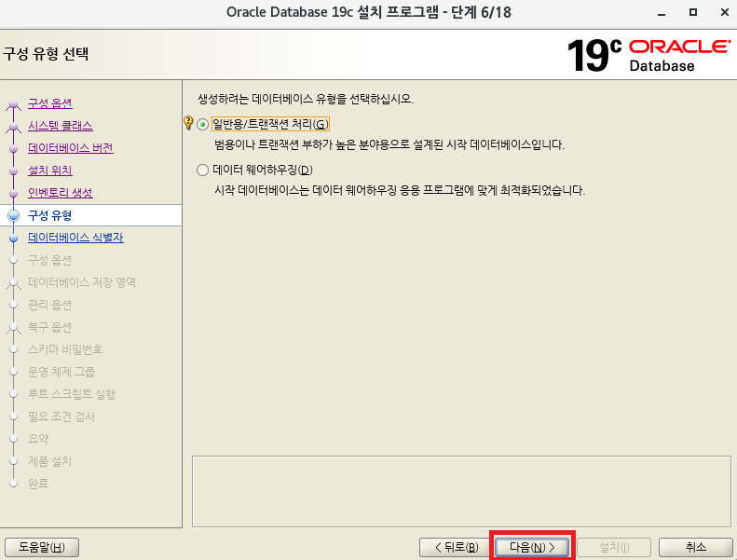Close the Oracle installer window

(725, 12)
